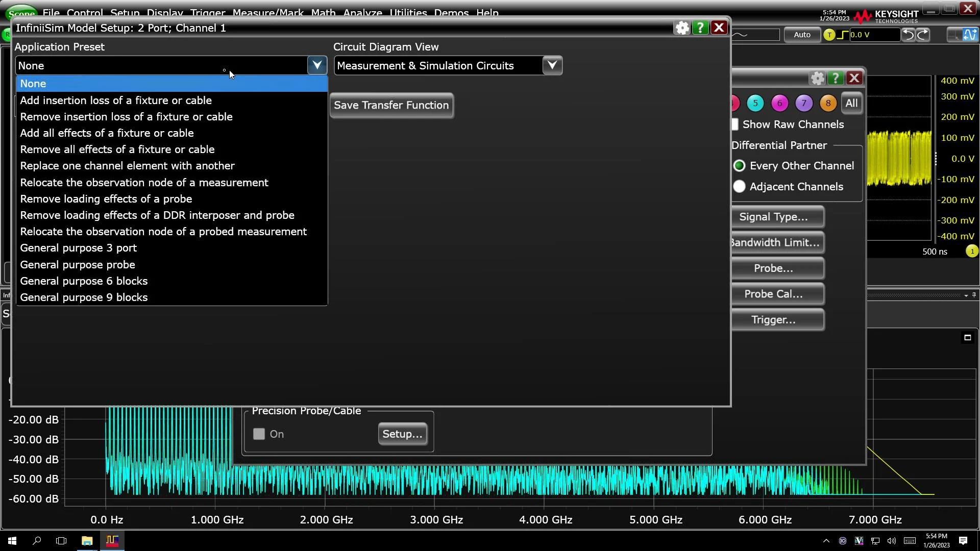980x551 pixels.
Task: Open Probe Cal... dialog
Action: click(777, 294)
